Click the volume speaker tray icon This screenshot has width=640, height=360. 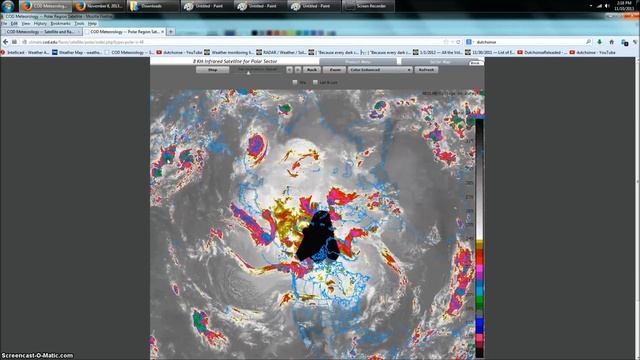(x=607, y=6)
